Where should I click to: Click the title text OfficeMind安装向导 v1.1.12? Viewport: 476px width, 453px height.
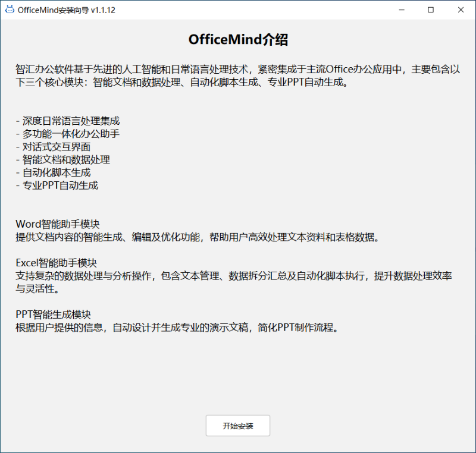[x=67, y=10]
